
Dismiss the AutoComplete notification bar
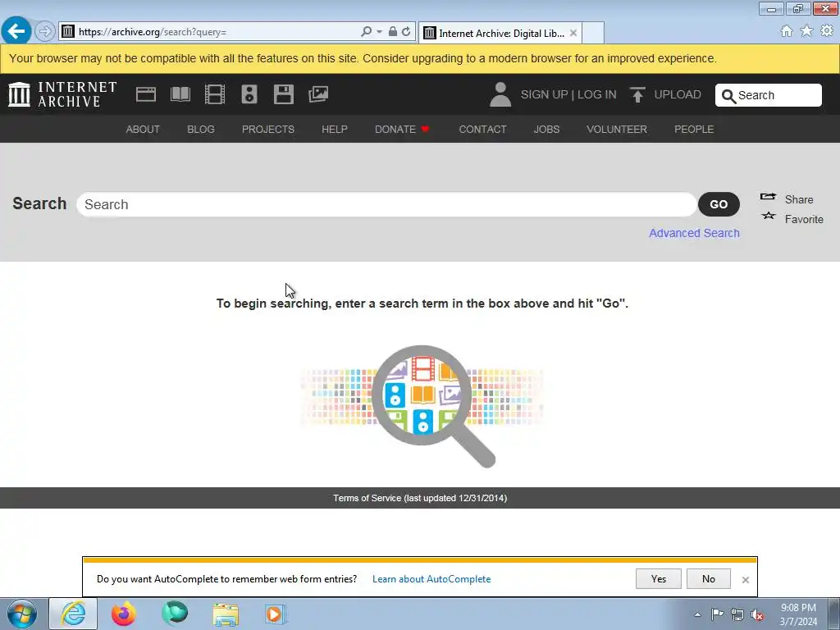(x=745, y=580)
